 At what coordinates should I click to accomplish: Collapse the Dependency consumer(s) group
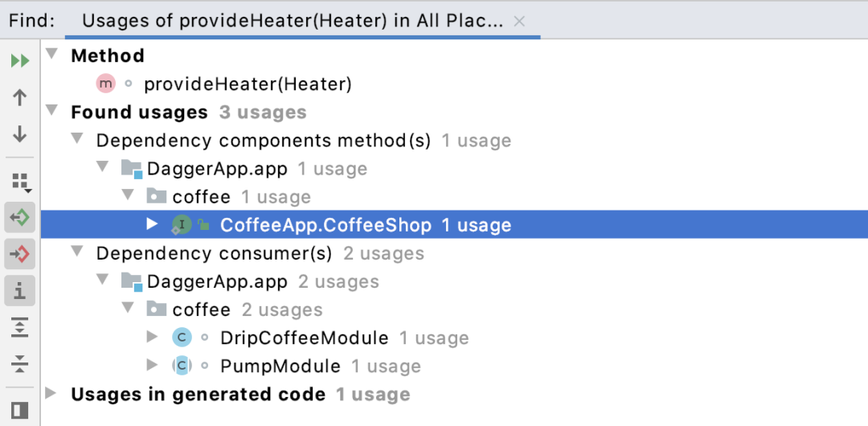click(x=77, y=254)
